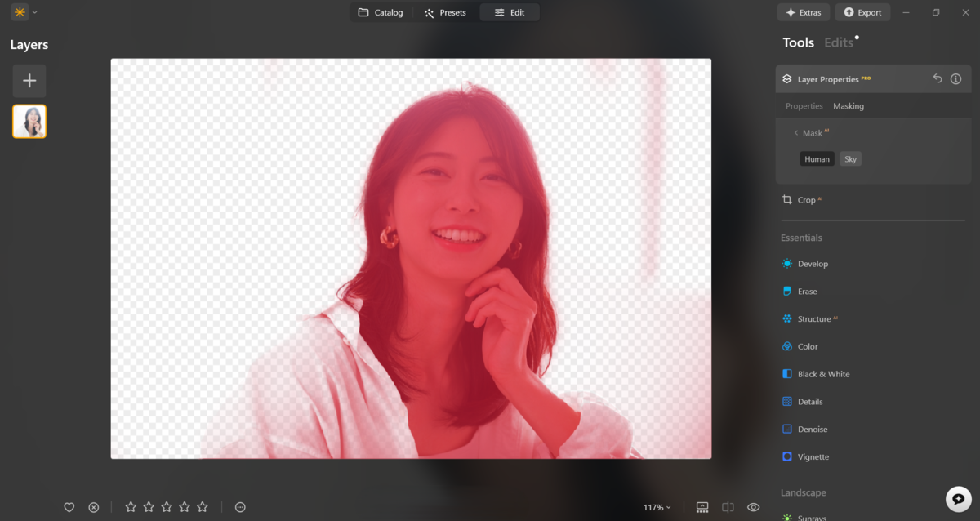Select the Erase tool
This screenshot has height=521, width=980.
(808, 291)
